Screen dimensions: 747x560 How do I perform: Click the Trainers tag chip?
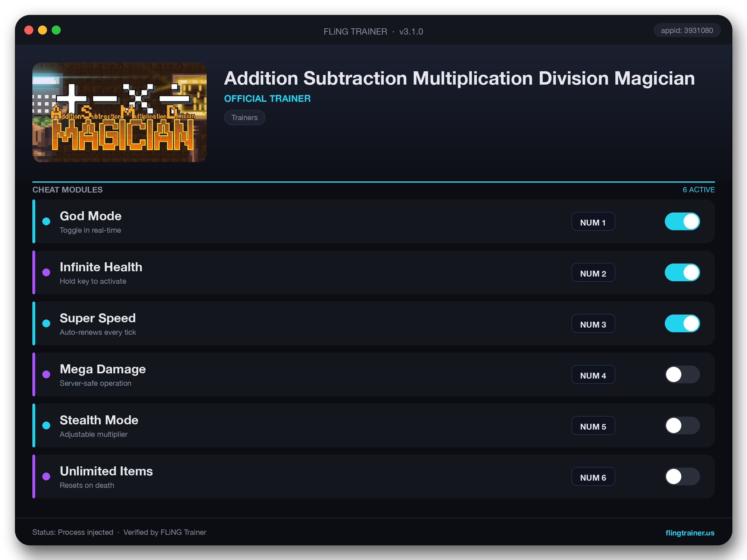click(x=245, y=118)
